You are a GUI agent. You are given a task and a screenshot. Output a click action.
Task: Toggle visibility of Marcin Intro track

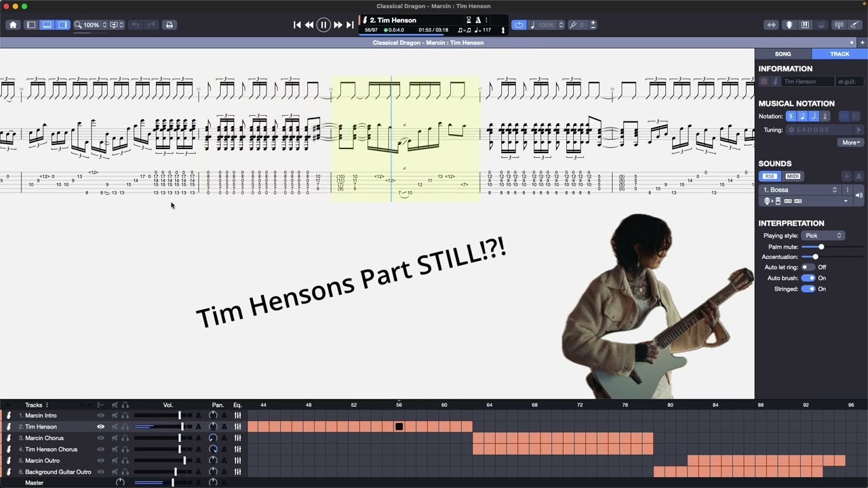click(100, 415)
